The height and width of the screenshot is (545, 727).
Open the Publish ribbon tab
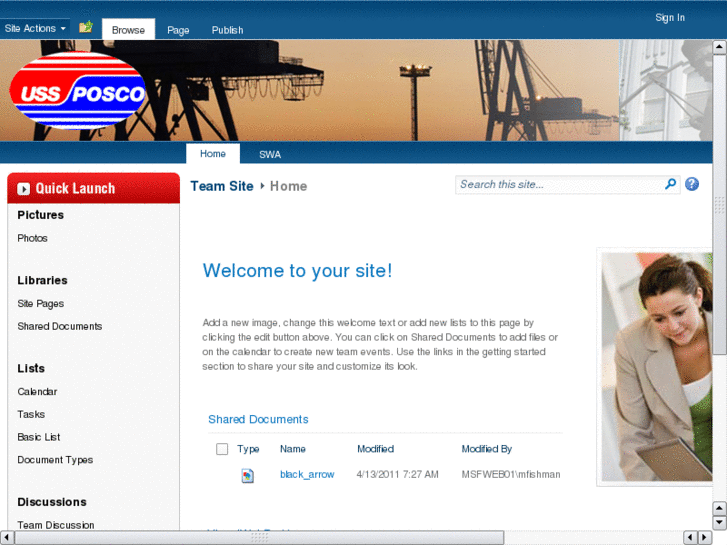click(227, 30)
